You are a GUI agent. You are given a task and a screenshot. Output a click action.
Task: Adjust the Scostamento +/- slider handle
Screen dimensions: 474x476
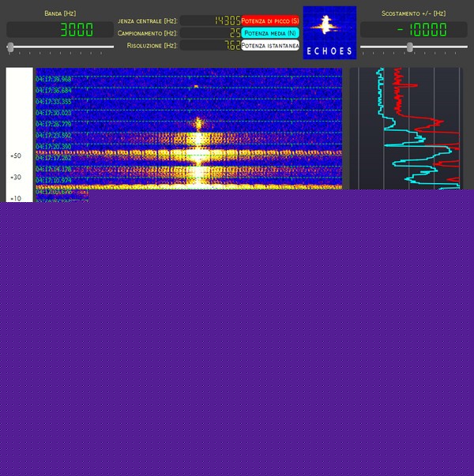pyautogui.click(x=409, y=47)
